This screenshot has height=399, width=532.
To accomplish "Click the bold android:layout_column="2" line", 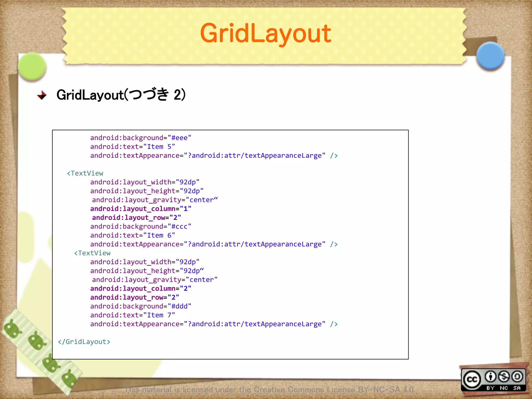I will (141, 288).
